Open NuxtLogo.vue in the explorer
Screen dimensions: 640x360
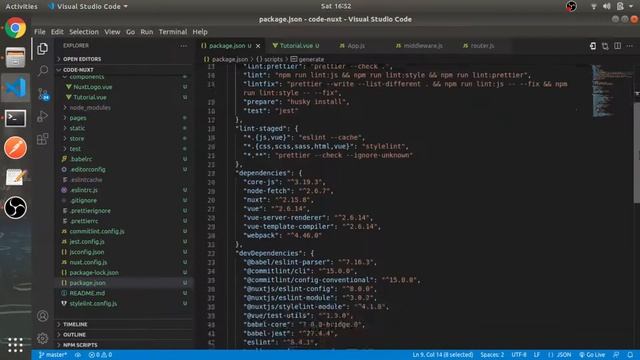[93, 87]
